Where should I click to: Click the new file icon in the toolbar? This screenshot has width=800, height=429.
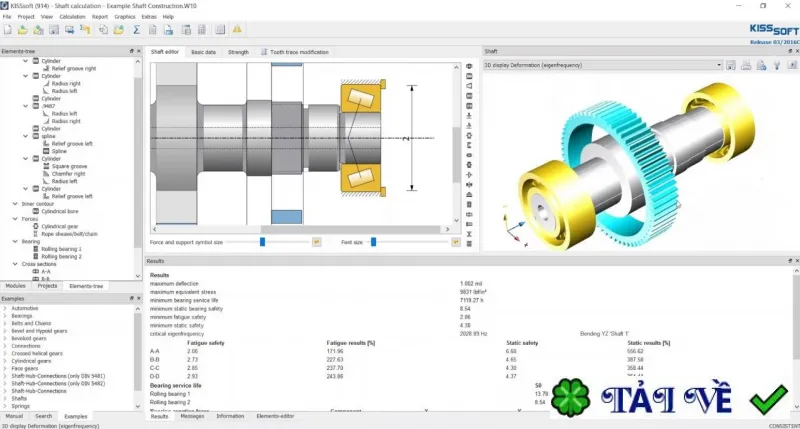(x=8, y=30)
